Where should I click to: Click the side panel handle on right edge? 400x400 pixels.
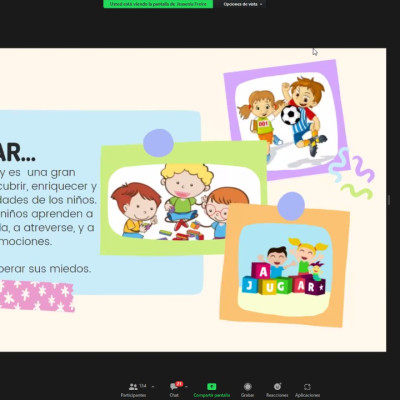[x=389, y=200]
